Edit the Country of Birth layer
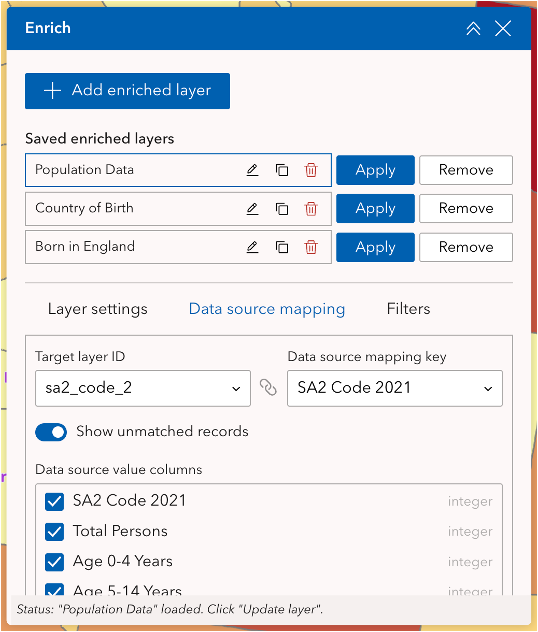The width and height of the screenshot is (538, 632). point(252,209)
